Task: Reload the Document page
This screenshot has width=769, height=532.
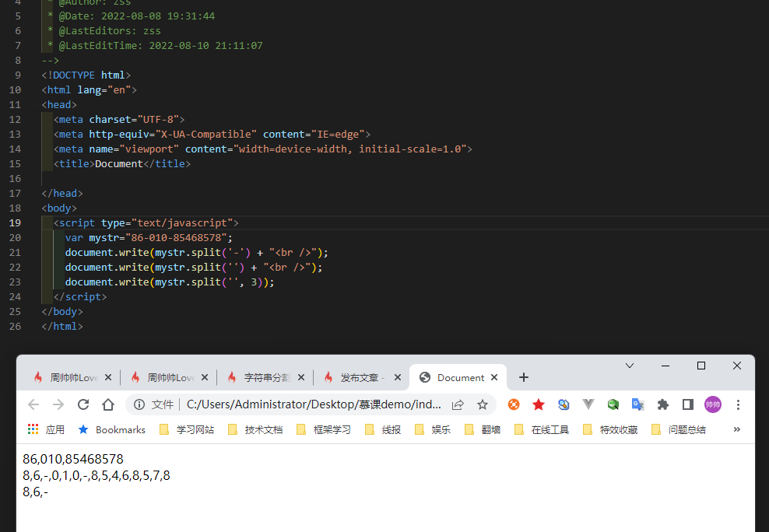Action: [83, 404]
